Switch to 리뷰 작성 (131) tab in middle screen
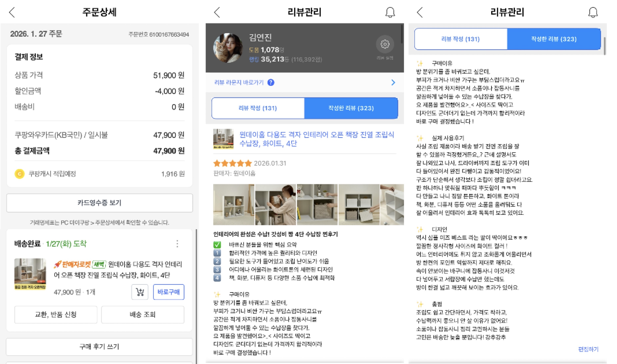The width and height of the screenshot is (617, 364). (258, 108)
